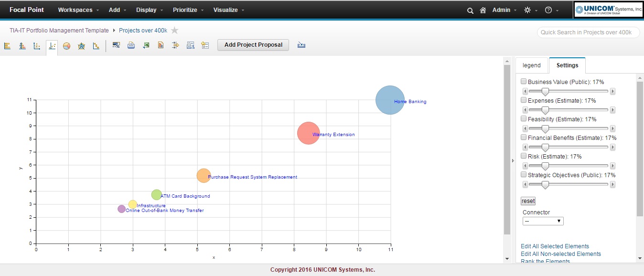Enable Strategic Objectives (Public) checkbox
The height and width of the screenshot is (276, 644).
click(524, 175)
